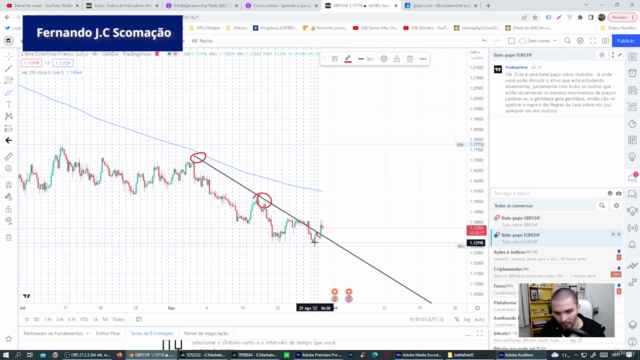Image resolution: width=640 pixels, height=360 pixels.
Task: Select the YTD time range
Action: pos(84,320)
